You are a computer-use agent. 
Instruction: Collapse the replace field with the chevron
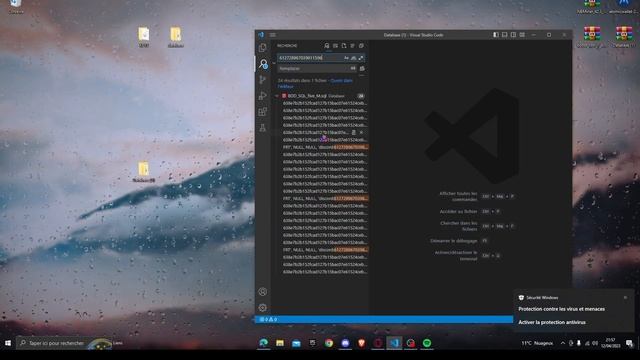[274, 63]
